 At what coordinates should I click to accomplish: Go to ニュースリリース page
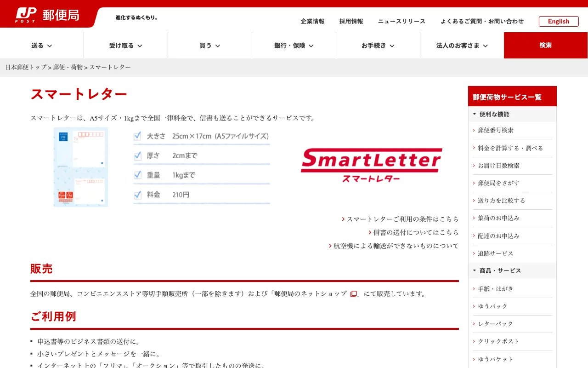401,21
